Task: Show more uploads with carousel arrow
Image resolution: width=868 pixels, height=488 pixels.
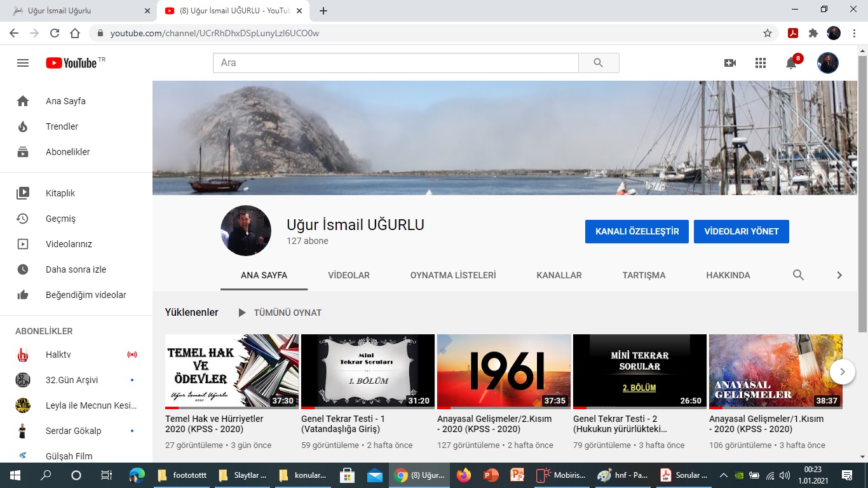Action: [842, 372]
